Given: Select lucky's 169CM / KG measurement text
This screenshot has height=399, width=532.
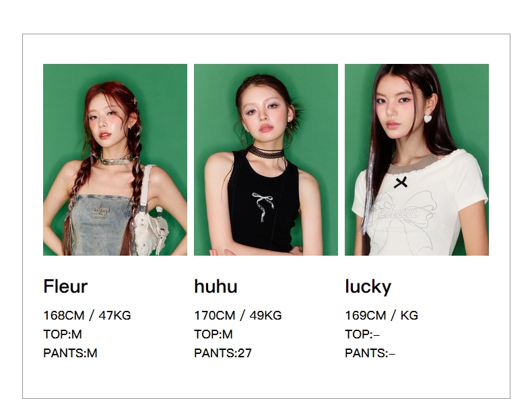Looking at the screenshot, I should coord(381,316).
